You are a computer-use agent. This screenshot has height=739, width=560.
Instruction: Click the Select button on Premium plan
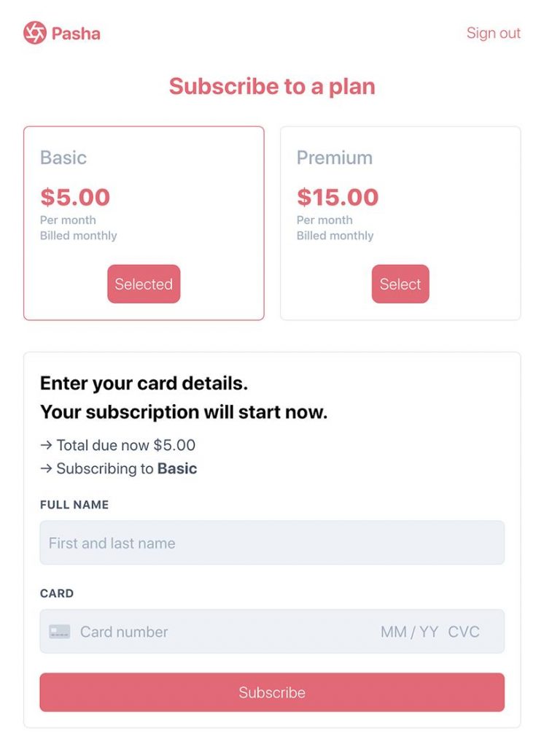pos(400,284)
